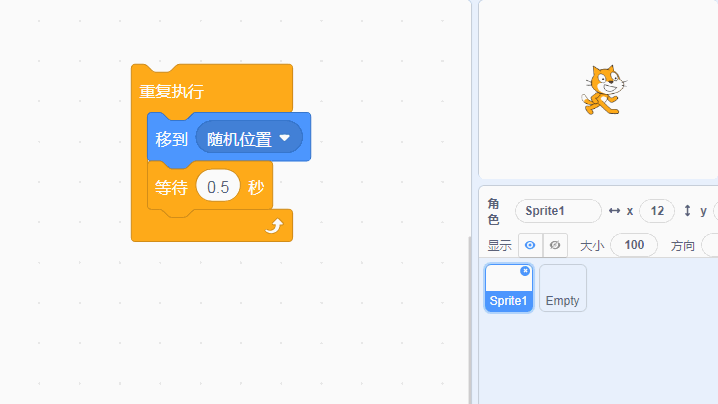The image size is (718, 404).
Task: Show the sprite with eye icon
Action: [530, 246]
